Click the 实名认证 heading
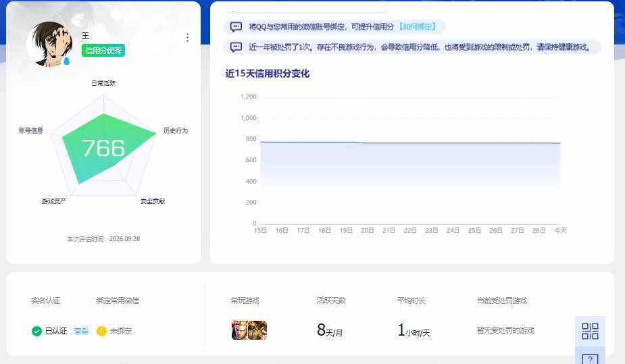This screenshot has width=625, height=364. [x=46, y=301]
